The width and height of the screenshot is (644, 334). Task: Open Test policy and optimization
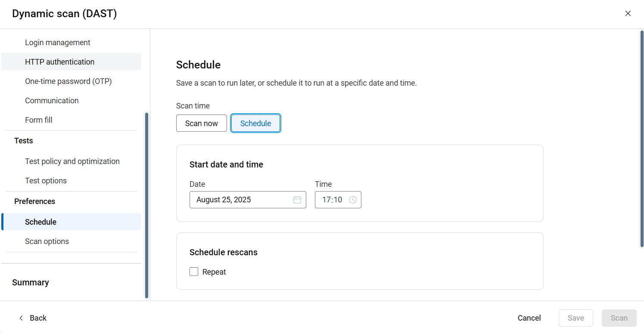tap(72, 161)
